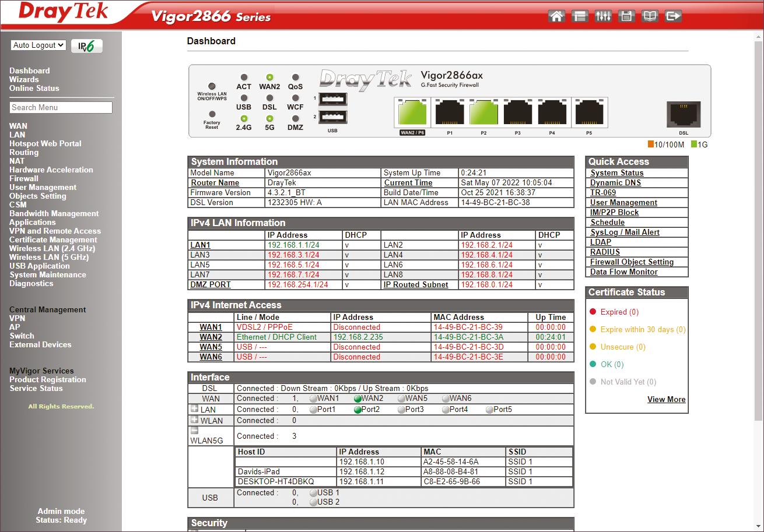Click USB slot 1 on router image
Image resolution: width=764 pixels, height=532 pixels.
point(333,99)
